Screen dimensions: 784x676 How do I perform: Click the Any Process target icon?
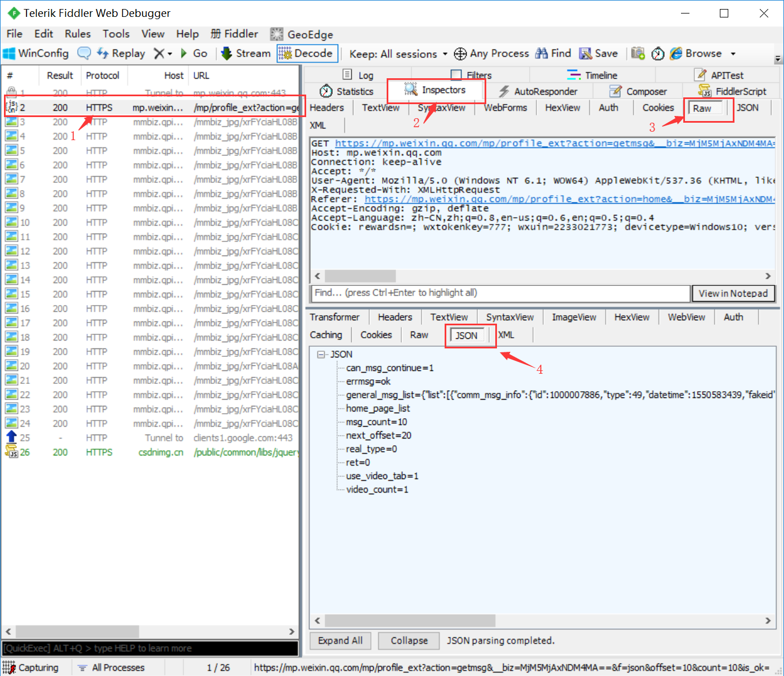[460, 53]
